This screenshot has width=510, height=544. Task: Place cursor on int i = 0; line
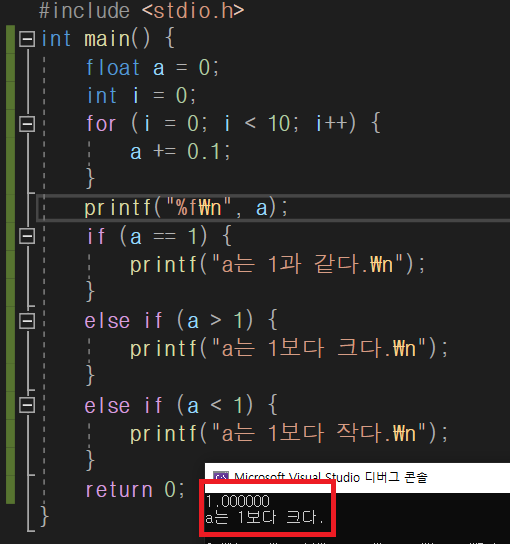(x=141, y=95)
